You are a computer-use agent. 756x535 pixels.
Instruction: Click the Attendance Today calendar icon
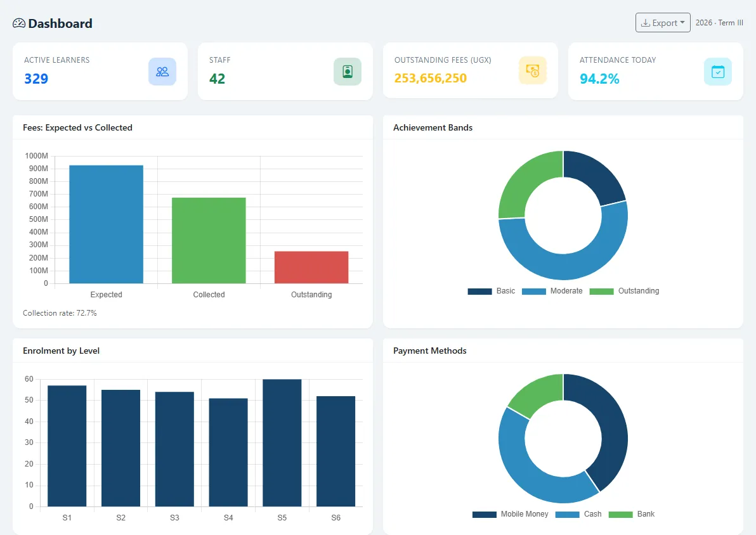(x=718, y=72)
